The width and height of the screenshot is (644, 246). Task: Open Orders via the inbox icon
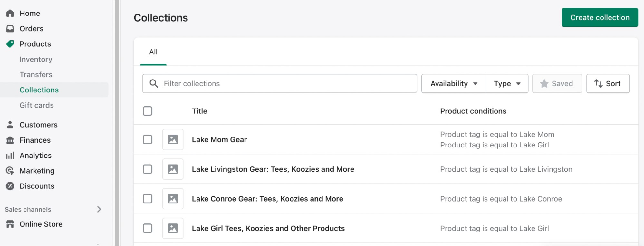(10, 29)
